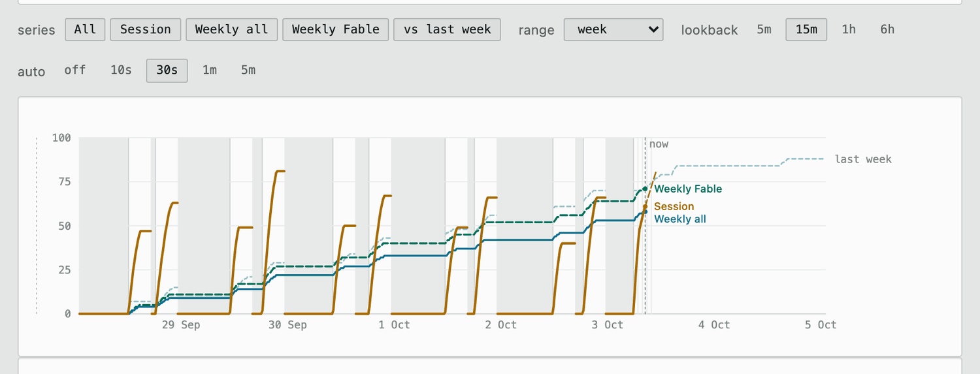Image resolution: width=980 pixels, height=374 pixels.
Task: Click the lookback label
Action: click(710, 30)
